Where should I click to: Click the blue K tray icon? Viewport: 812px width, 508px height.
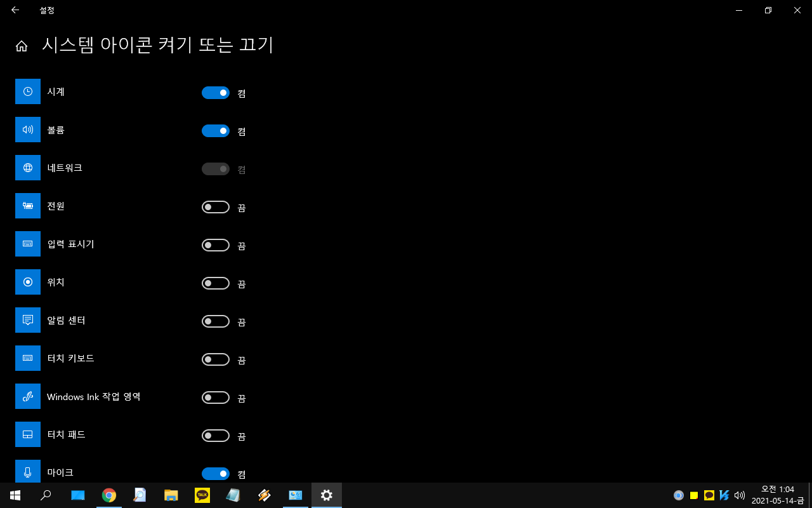tap(724, 495)
